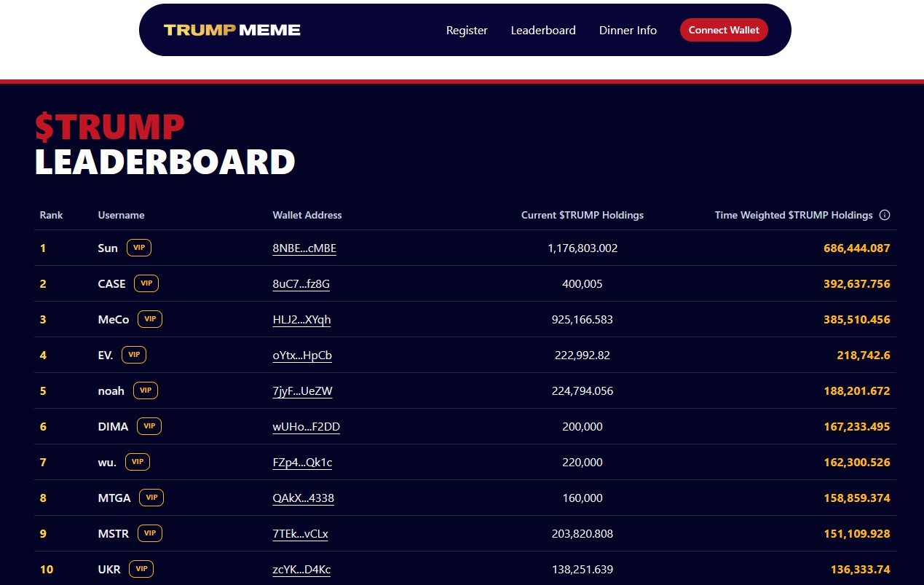Select the MSTR username in rank 9

click(x=113, y=533)
